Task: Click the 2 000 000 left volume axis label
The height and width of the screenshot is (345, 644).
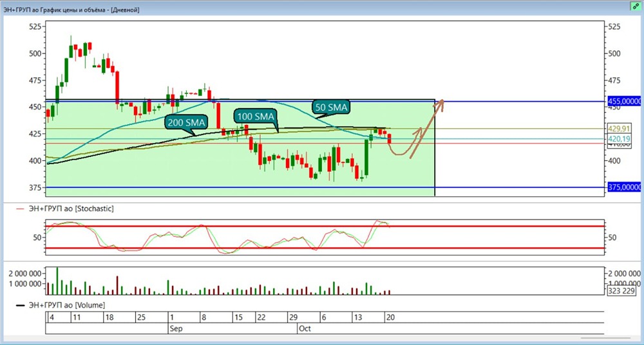Action: [25, 274]
